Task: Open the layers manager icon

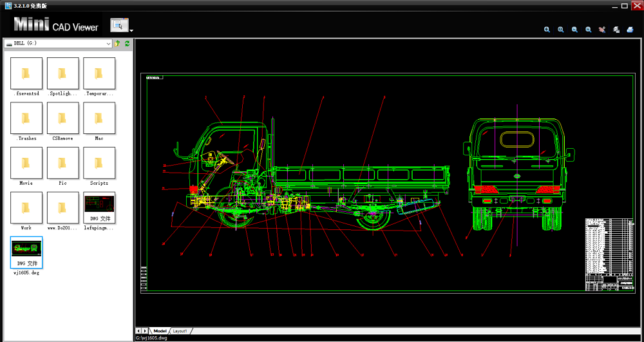Action: 616,30
